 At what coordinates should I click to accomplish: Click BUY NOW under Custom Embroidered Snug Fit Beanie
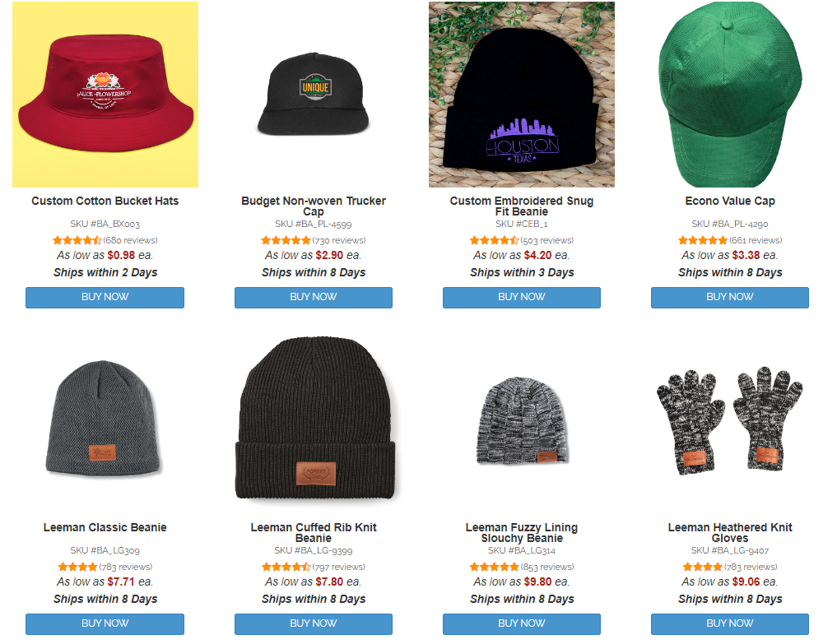coord(522,297)
